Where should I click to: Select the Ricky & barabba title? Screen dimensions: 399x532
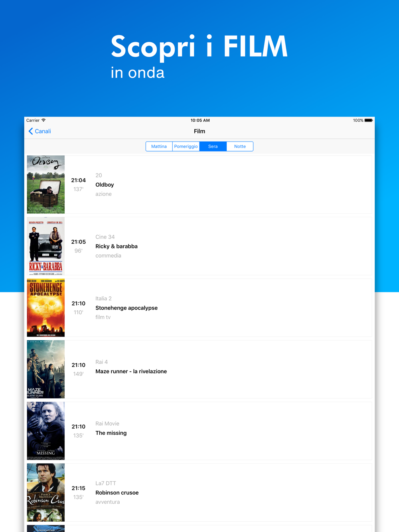pos(117,246)
